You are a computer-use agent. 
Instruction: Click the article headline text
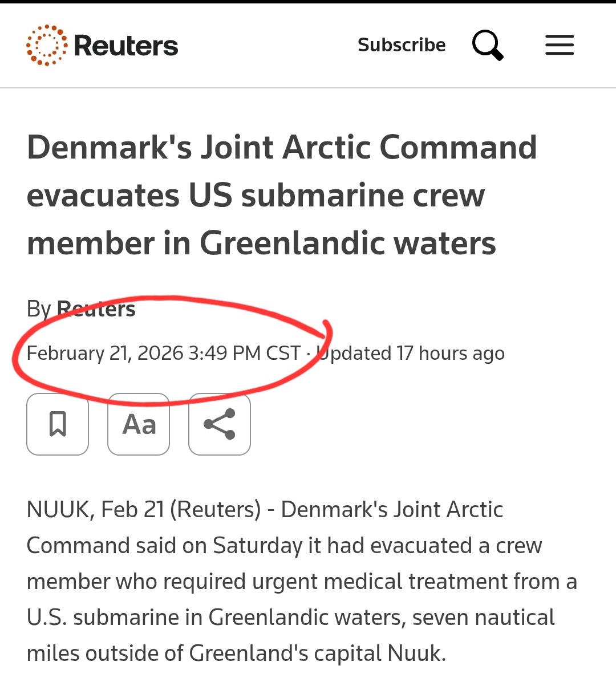[x=282, y=195]
